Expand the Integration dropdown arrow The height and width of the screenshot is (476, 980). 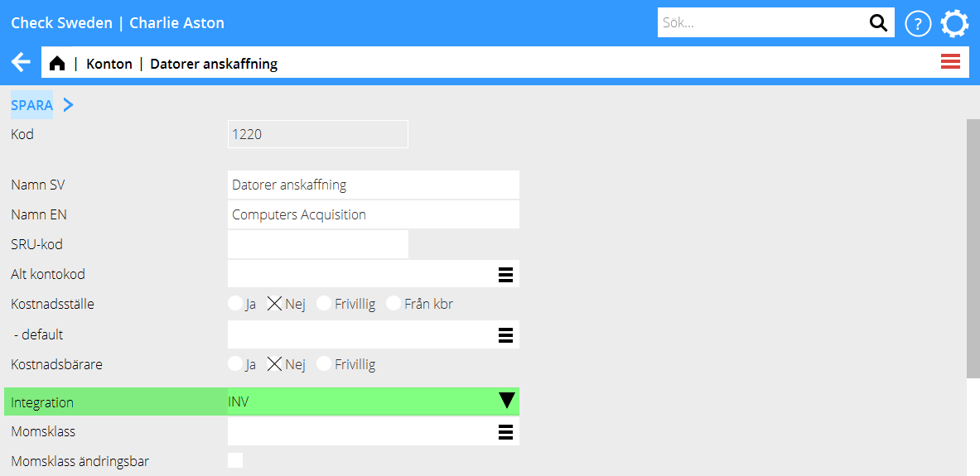[506, 401]
